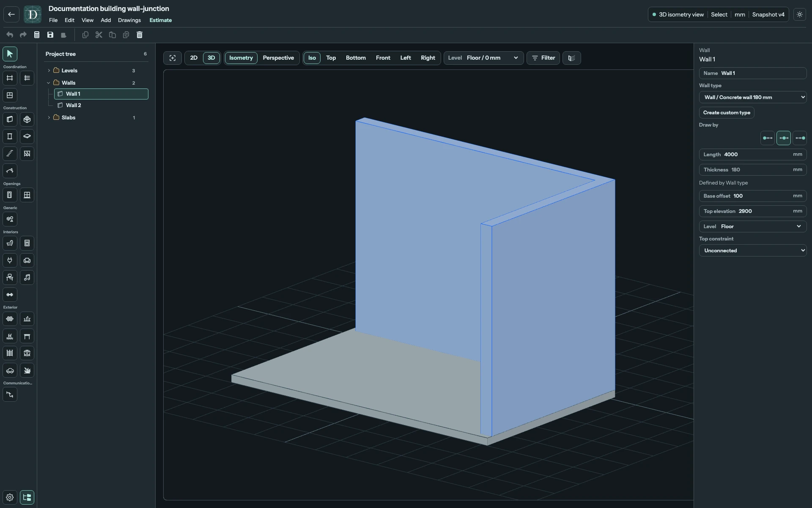
Task: Click the scissors cut icon
Action: click(99, 35)
